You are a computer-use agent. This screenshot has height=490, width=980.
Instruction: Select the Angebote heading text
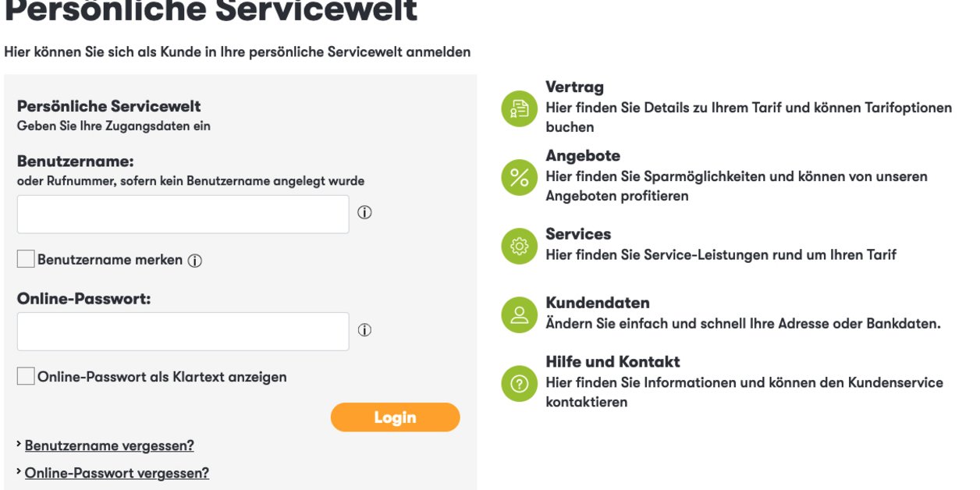[x=584, y=155]
